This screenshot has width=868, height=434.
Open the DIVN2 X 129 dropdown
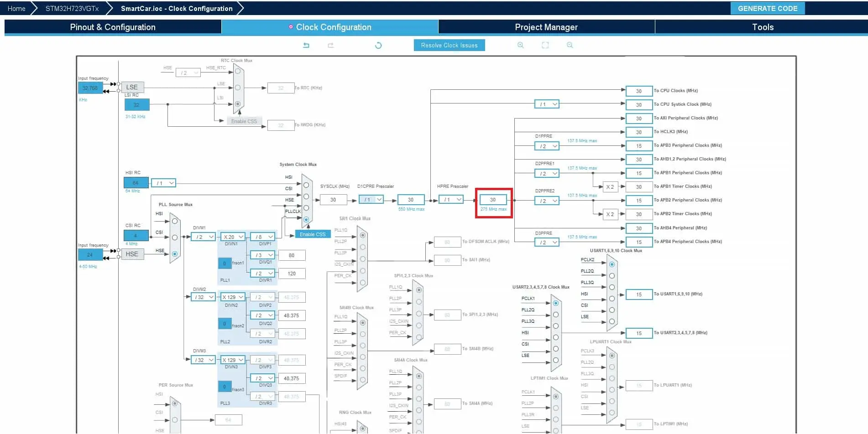tap(233, 297)
